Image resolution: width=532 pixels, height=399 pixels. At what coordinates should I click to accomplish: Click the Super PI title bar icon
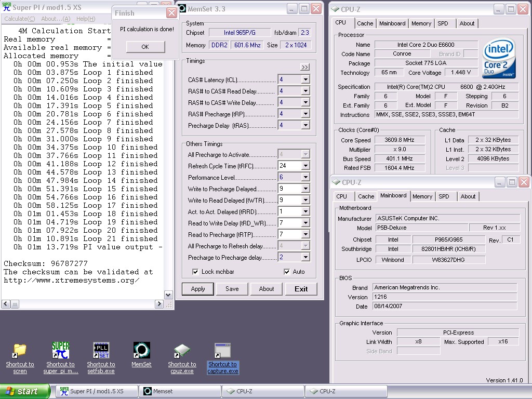point(6,7)
